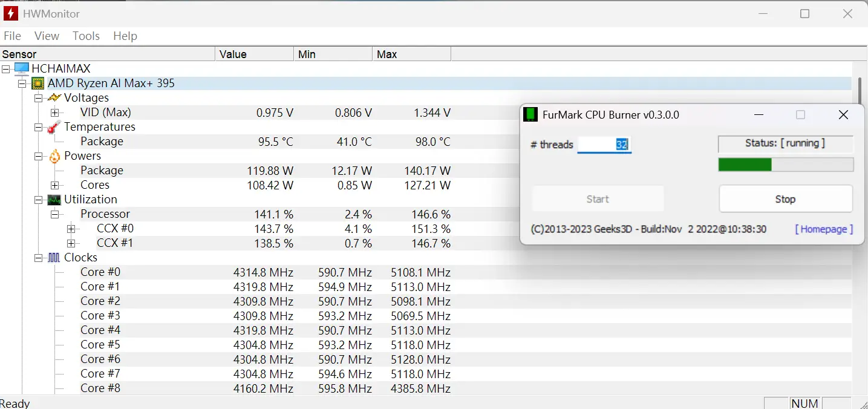Screen dimensions: 868x409
Task: Click the threads input field
Action: coord(604,145)
